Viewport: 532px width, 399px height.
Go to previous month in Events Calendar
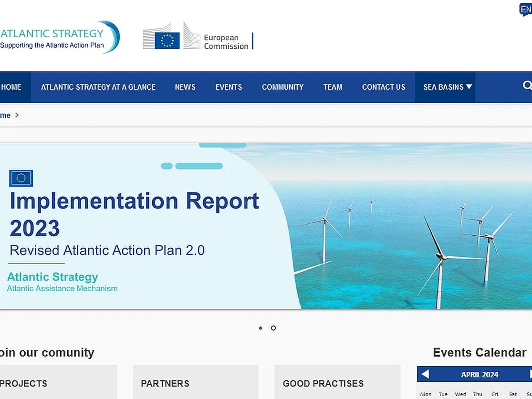tap(425, 374)
